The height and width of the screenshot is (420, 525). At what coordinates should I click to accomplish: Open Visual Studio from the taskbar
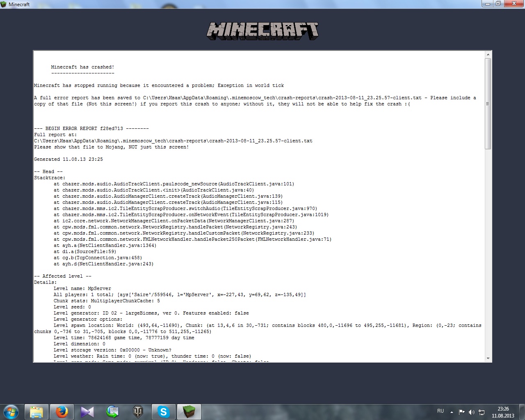87,412
